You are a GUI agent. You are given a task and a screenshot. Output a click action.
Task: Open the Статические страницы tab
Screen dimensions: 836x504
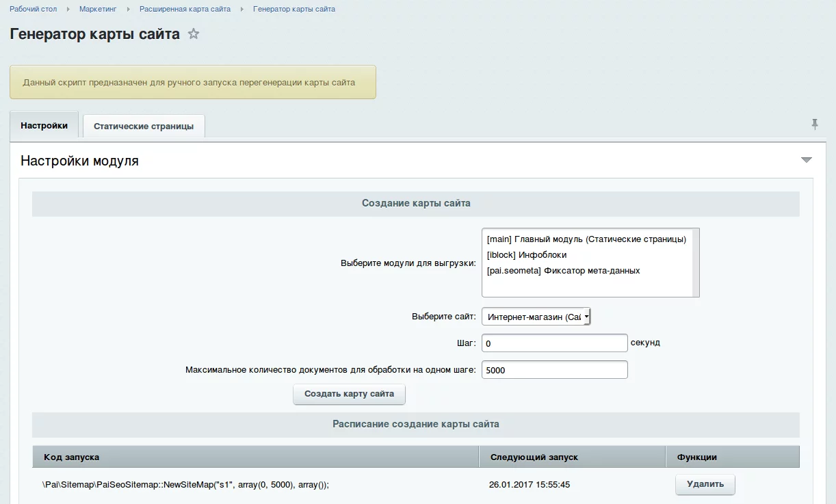point(144,127)
